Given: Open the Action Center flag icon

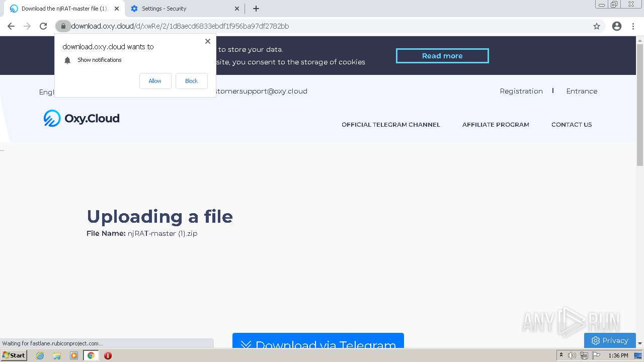Looking at the screenshot, I should (x=596, y=355).
